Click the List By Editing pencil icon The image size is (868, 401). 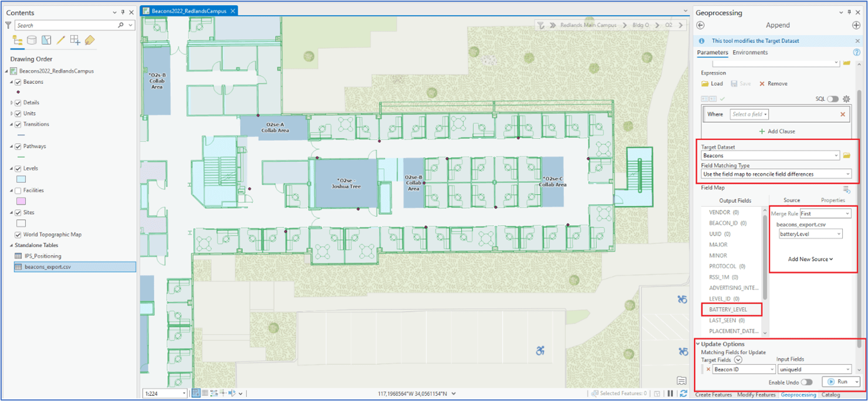[61, 40]
